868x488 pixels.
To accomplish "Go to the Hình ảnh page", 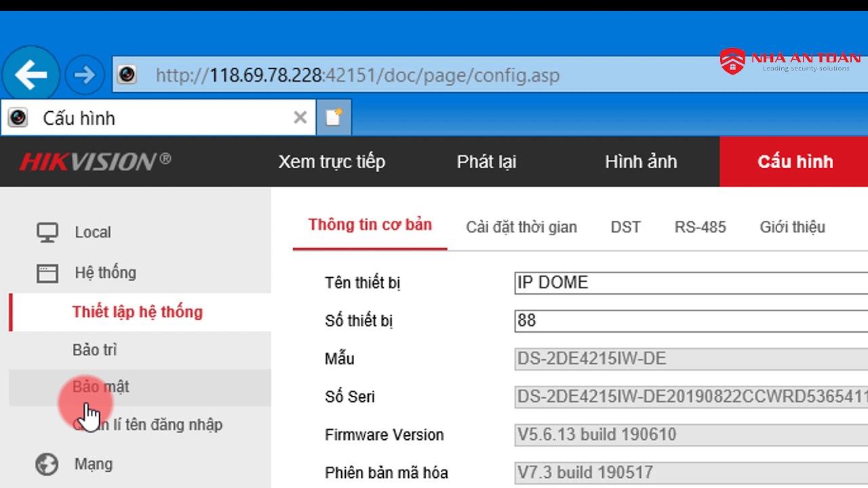I will [641, 162].
